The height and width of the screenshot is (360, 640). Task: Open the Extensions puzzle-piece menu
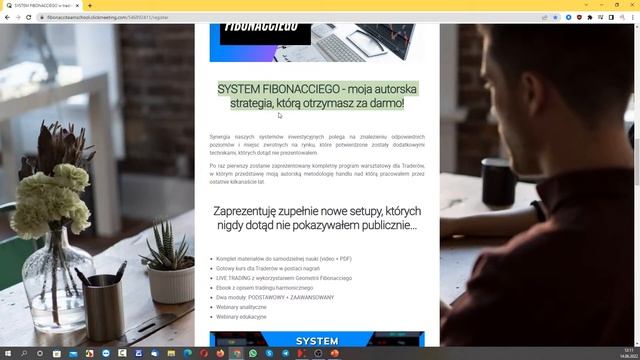coord(590,18)
